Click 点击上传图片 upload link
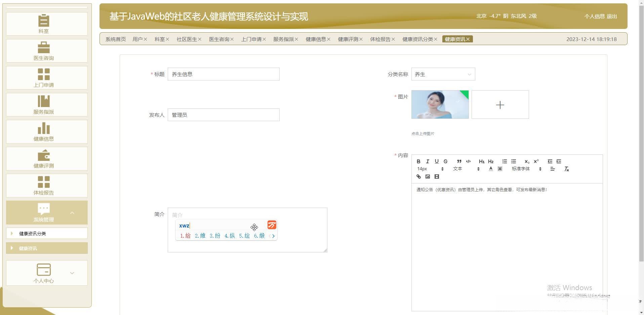Viewport: 644px width, 315px height. (x=422, y=133)
